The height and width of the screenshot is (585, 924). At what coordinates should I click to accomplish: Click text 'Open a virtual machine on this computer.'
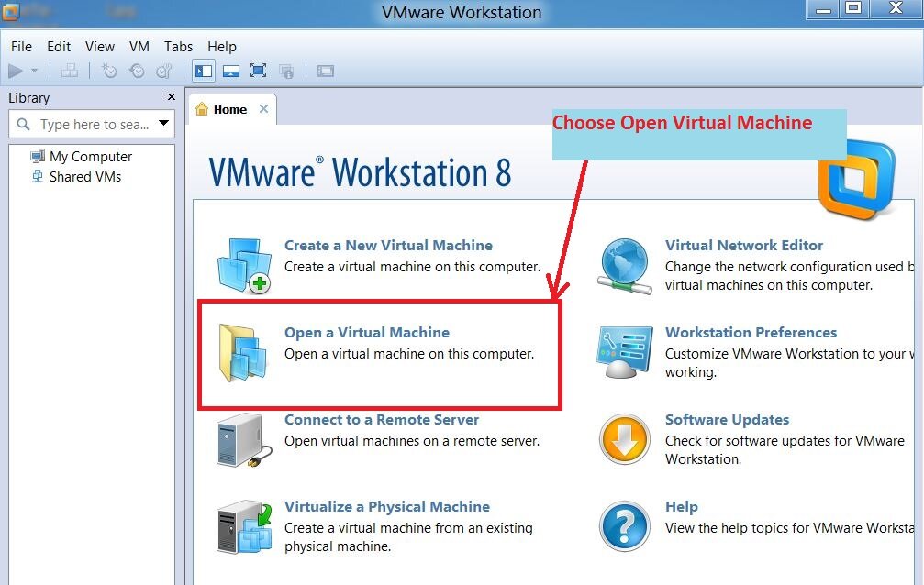click(409, 354)
